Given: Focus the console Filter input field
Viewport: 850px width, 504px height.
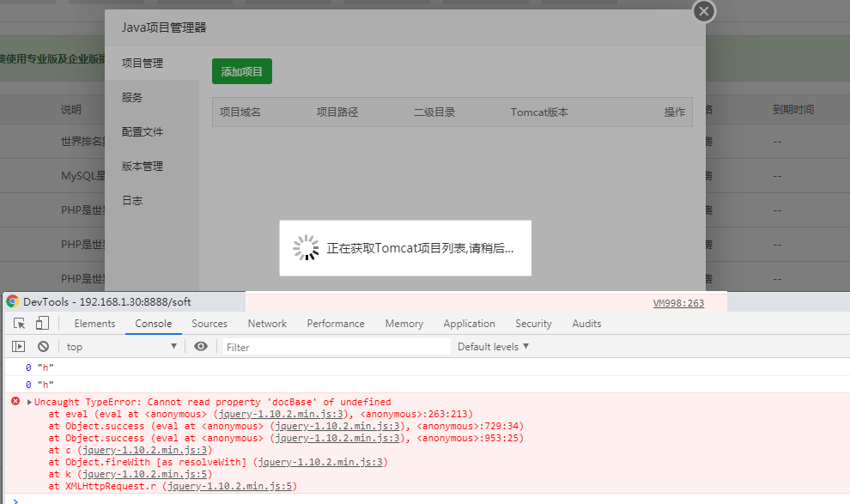Looking at the screenshot, I should click(x=337, y=347).
